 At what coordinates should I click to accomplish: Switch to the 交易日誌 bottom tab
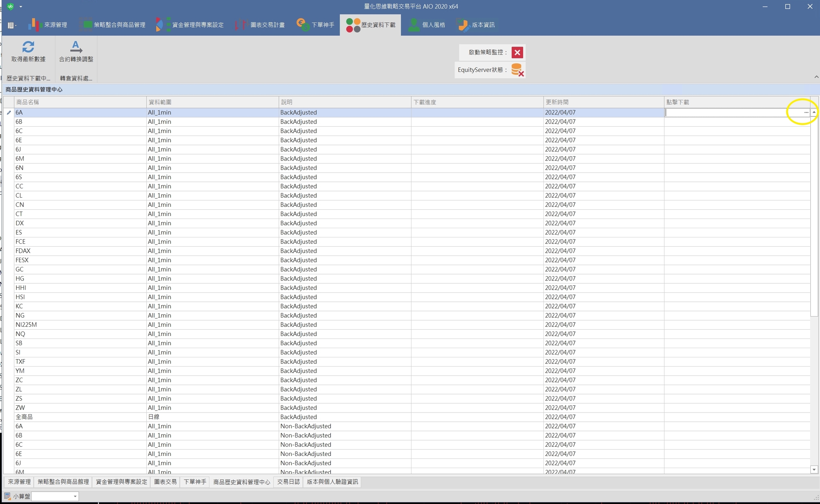[288, 482]
